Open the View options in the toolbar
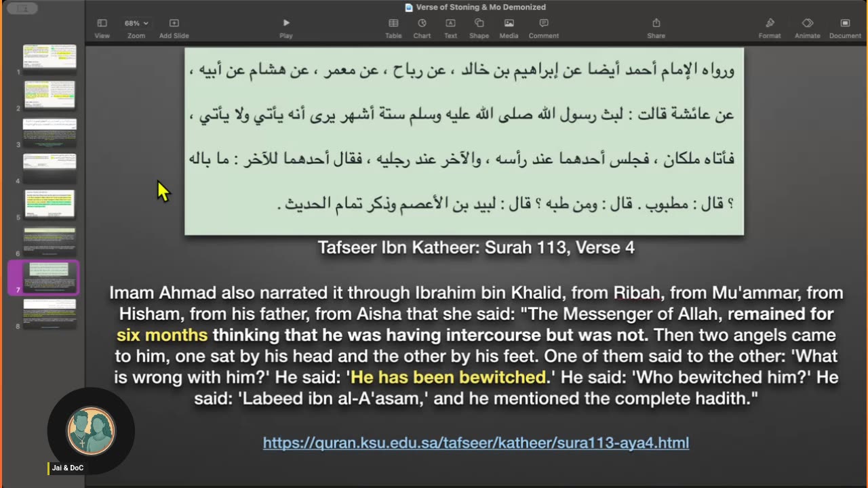The height and width of the screenshot is (488, 868). coord(102,28)
